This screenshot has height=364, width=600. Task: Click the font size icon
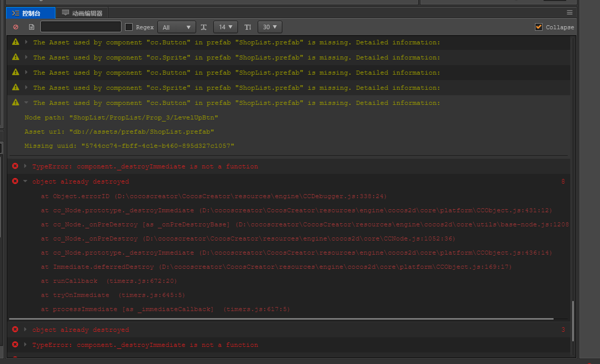point(204,27)
